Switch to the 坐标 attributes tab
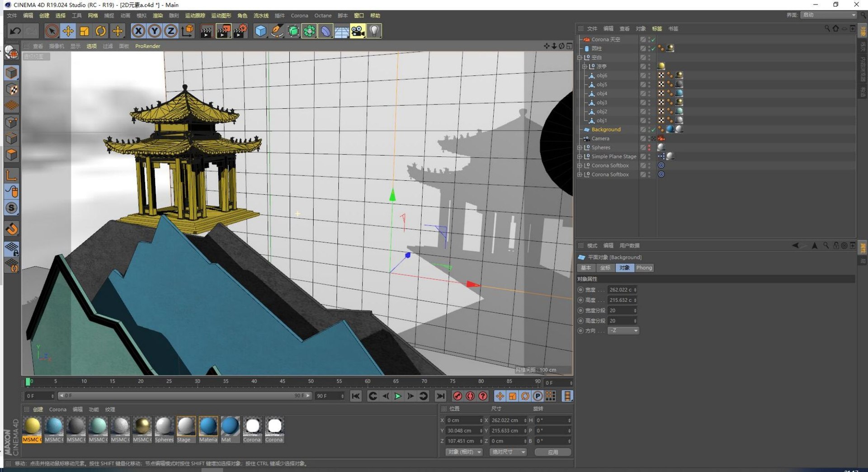The height and width of the screenshot is (472, 868). pyautogui.click(x=605, y=268)
